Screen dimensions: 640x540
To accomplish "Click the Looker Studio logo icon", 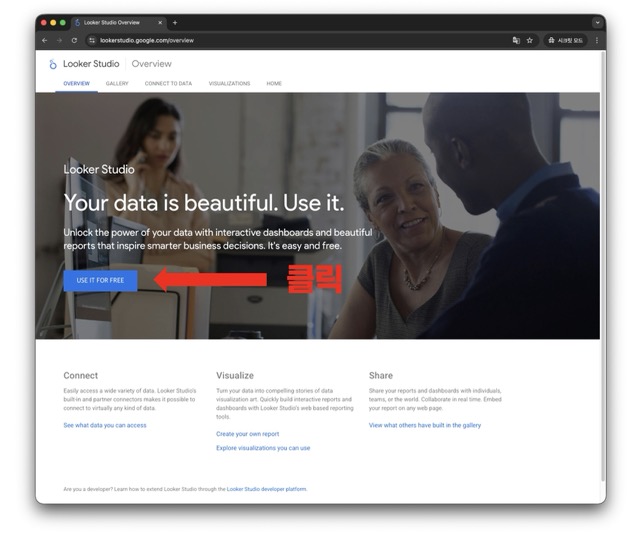I will click(x=53, y=64).
